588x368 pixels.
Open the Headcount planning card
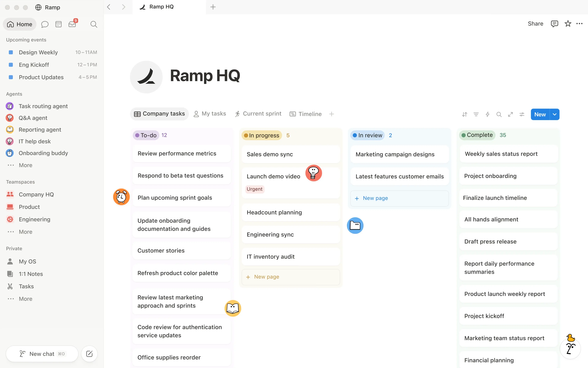(291, 212)
